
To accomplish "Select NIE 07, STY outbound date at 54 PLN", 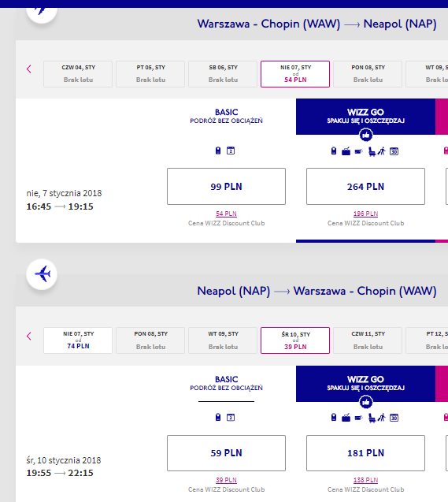I will [295, 74].
